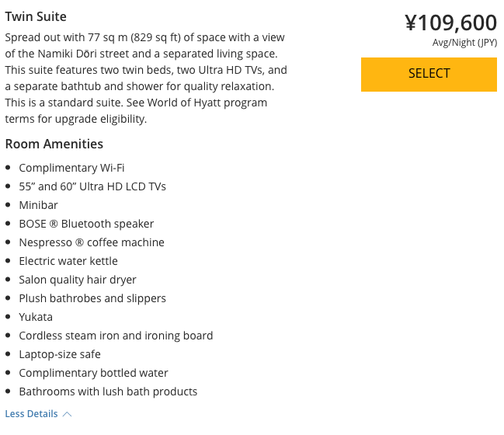Click the BOSE Bluetooth speaker amenity

point(86,224)
